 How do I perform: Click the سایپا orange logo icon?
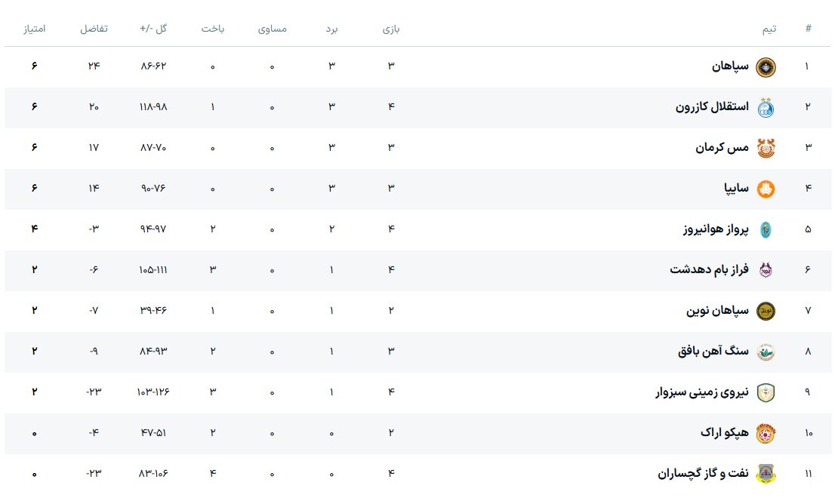point(766,189)
